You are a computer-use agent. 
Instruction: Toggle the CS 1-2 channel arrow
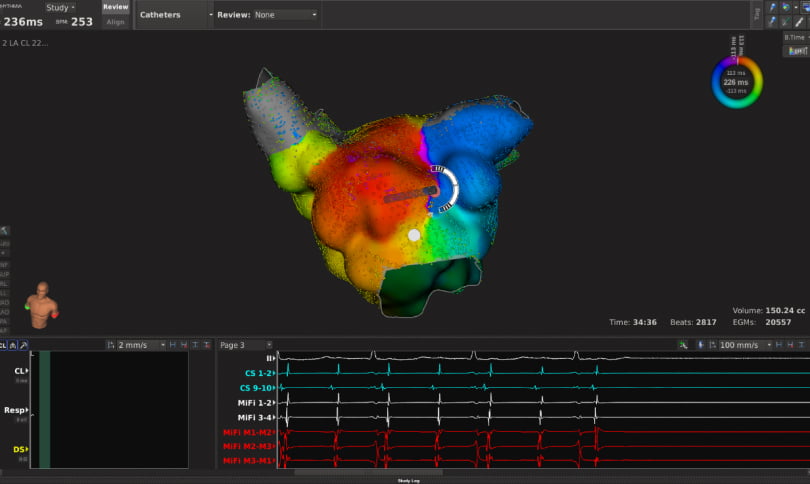(x=274, y=373)
